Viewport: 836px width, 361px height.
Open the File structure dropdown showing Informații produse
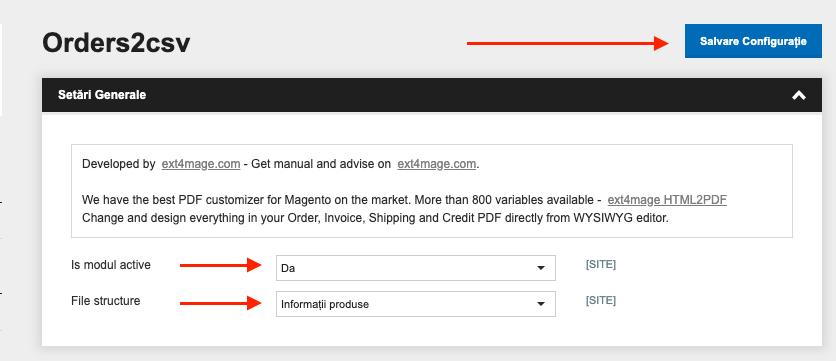(x=416, y=304)
